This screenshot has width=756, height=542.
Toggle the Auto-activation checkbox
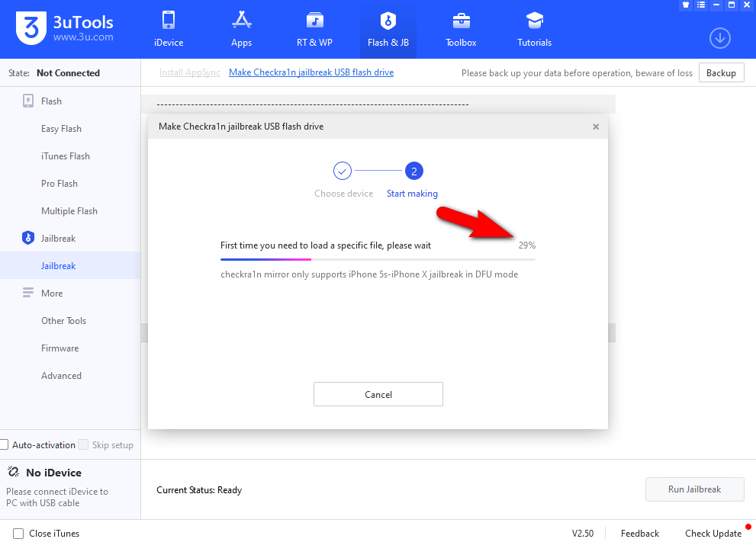pos(4,444)
